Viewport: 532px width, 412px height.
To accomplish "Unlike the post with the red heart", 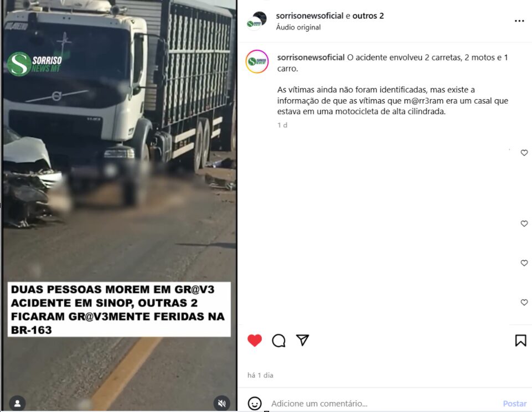I will (255, 341).
